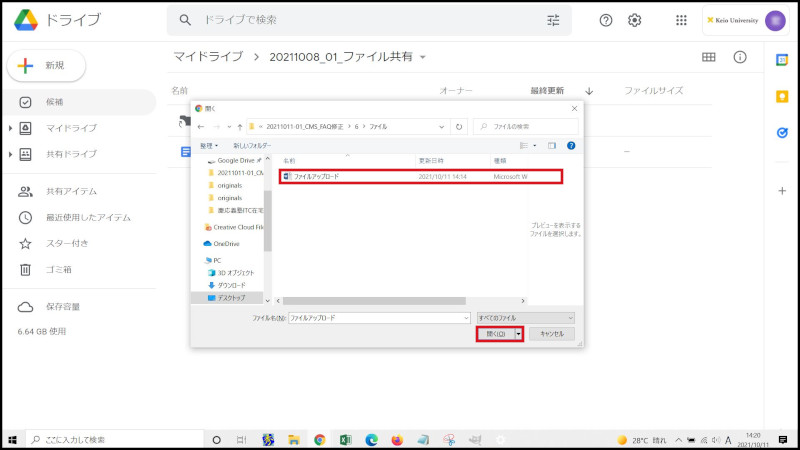Screen dimensions: 800x450
Task: Click the Google Drive settings gear icon
Action: pyautogui.click(x=634, y=20)
